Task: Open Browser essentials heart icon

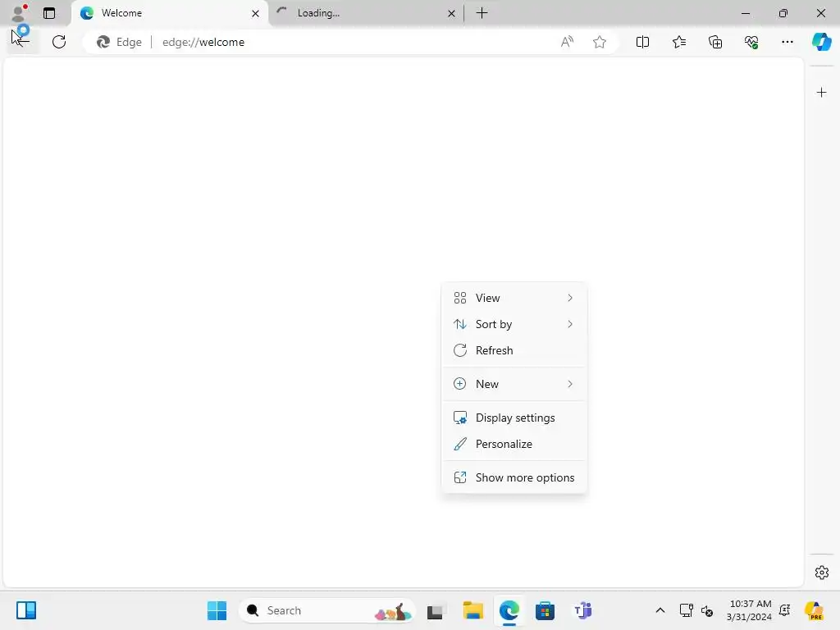Action: pos(751,42)
